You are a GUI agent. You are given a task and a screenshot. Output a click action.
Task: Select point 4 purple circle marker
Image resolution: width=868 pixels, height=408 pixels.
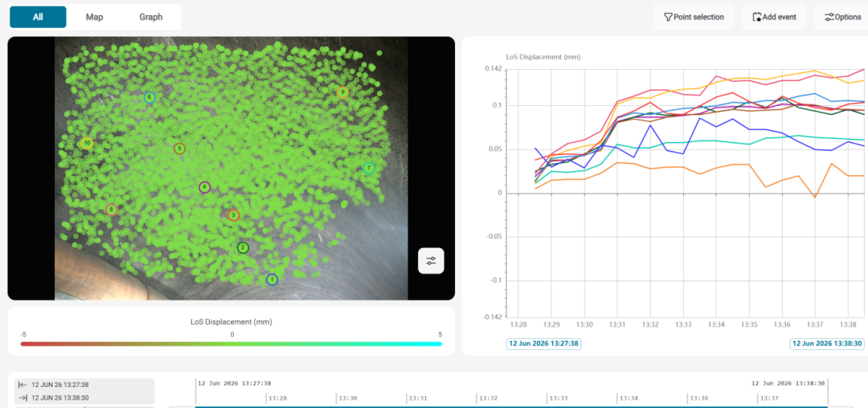205,187
